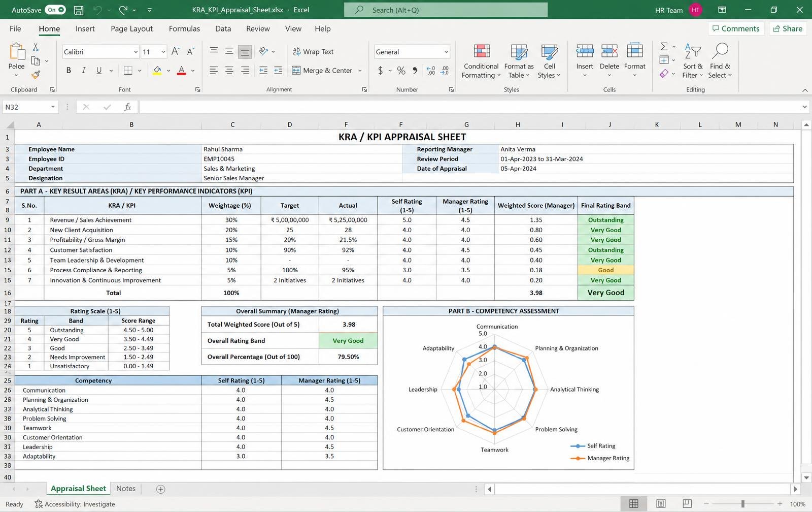Open the General number format dropdown
This screenshot has height=512, width=812.
[x=446, y=52]
